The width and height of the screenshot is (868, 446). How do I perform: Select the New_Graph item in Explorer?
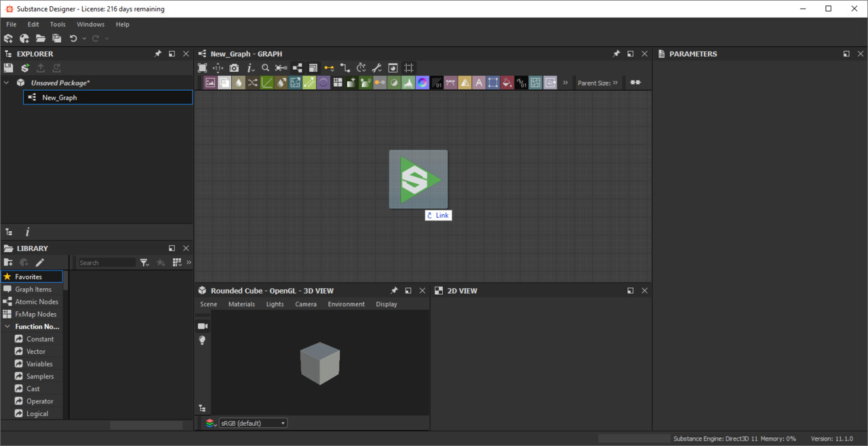coord(108,98)
